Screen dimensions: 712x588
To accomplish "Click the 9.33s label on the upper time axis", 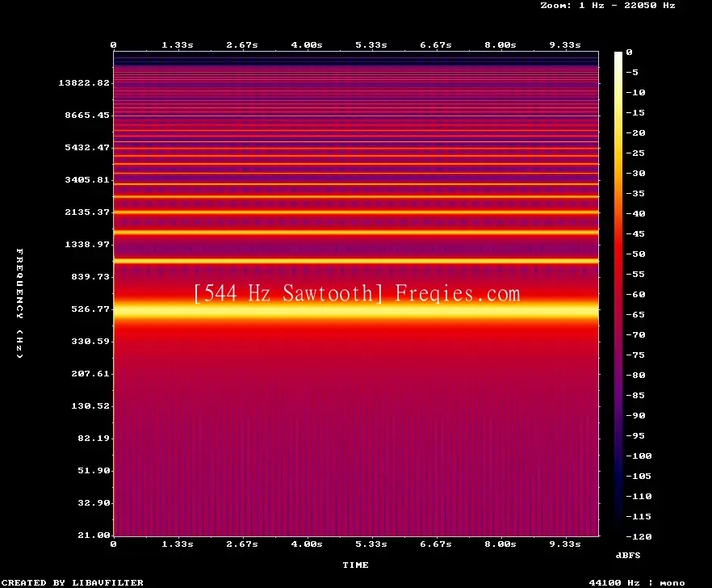I will tap(565, 45).
